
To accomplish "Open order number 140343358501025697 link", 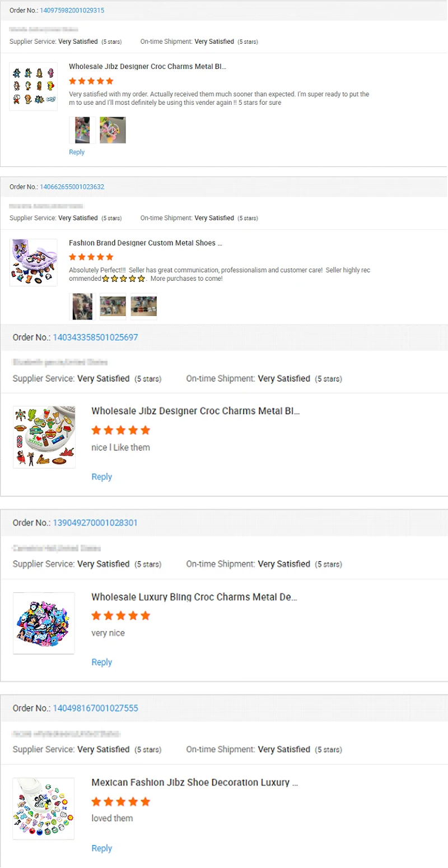I will click(95, 337).
